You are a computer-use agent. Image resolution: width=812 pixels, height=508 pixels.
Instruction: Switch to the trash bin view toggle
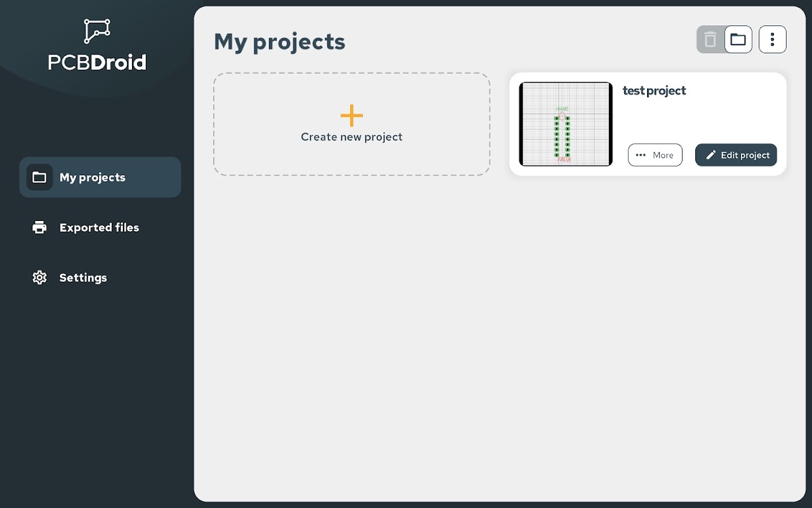(710, 39)
